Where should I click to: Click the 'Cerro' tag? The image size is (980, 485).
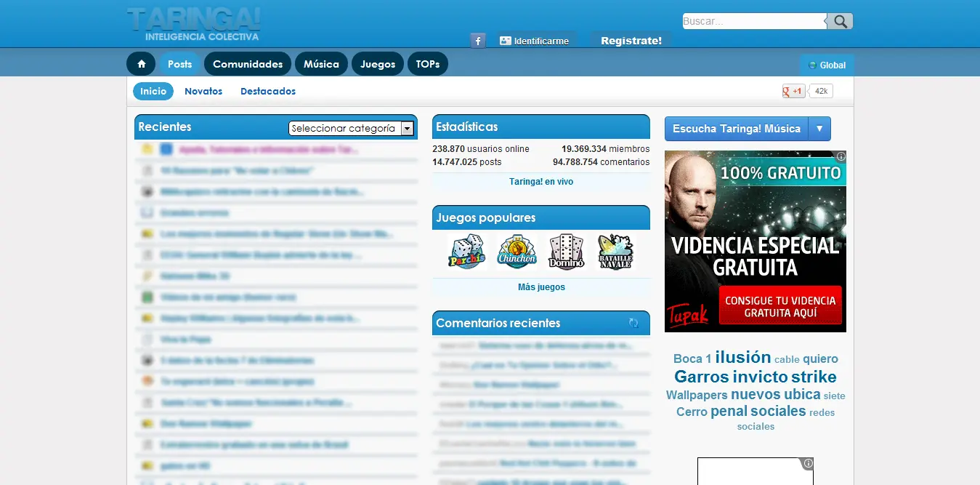click(x=692, y=412)
